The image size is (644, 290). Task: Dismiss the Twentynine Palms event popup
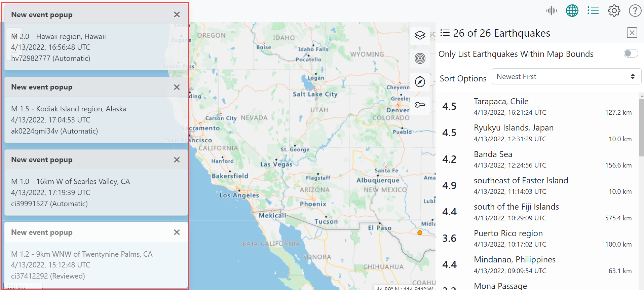coord(177,232)
